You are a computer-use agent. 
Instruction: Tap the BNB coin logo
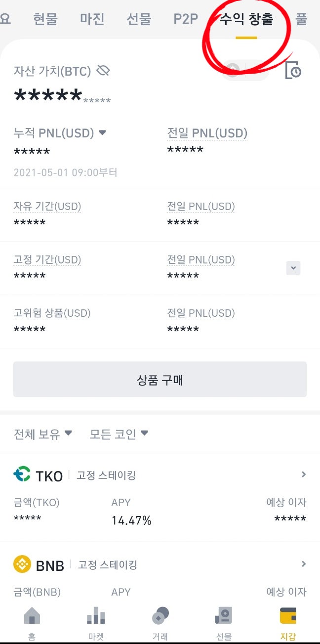click(22, 564)
